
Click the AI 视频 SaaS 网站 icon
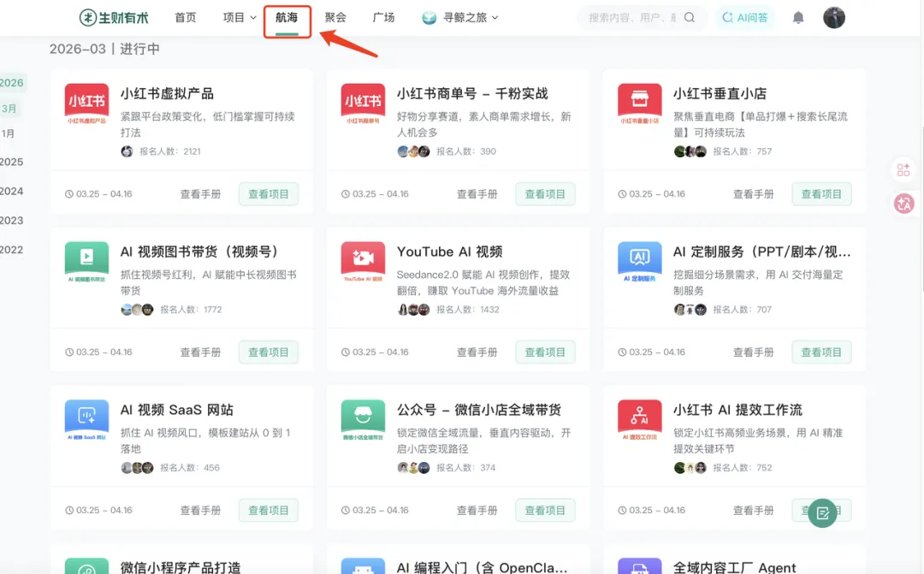pos(86,420)
